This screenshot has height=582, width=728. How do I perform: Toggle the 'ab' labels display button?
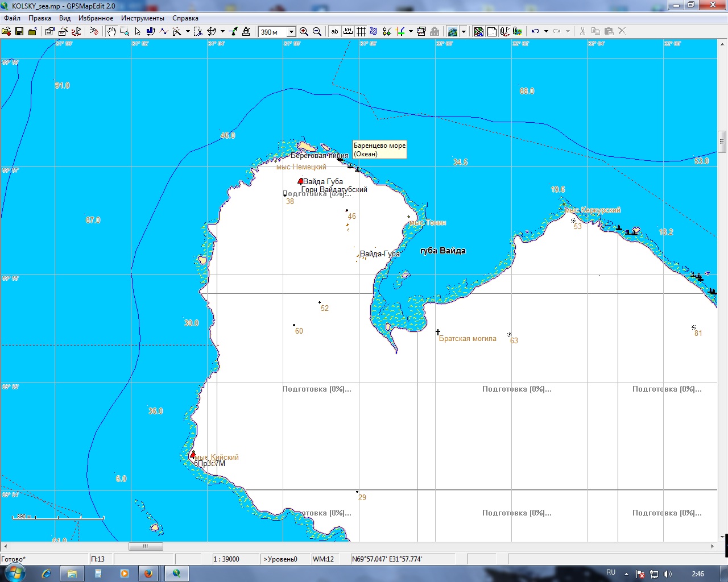[x=334, y=32]
